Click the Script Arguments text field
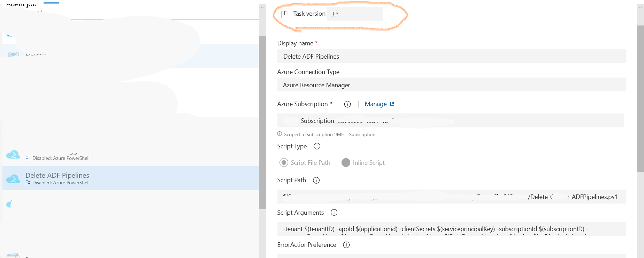The width and height of the screenshot is (644, 258). click(x=451, y=229)
